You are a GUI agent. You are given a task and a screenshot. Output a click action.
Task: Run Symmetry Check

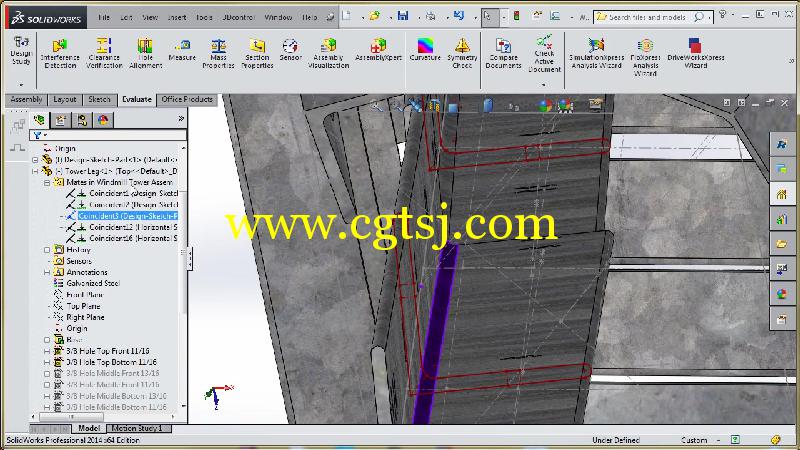point(462,53)
